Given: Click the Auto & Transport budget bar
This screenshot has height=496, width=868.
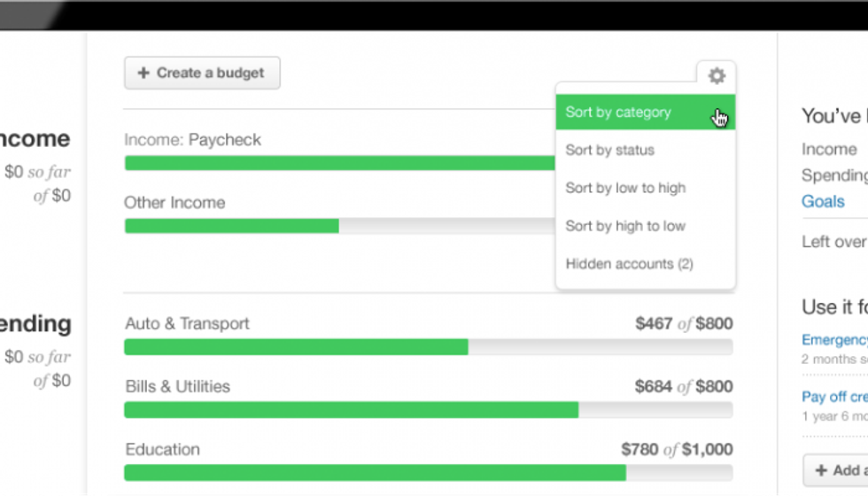Looking at the screenshot, I should [x=428, y=346].
